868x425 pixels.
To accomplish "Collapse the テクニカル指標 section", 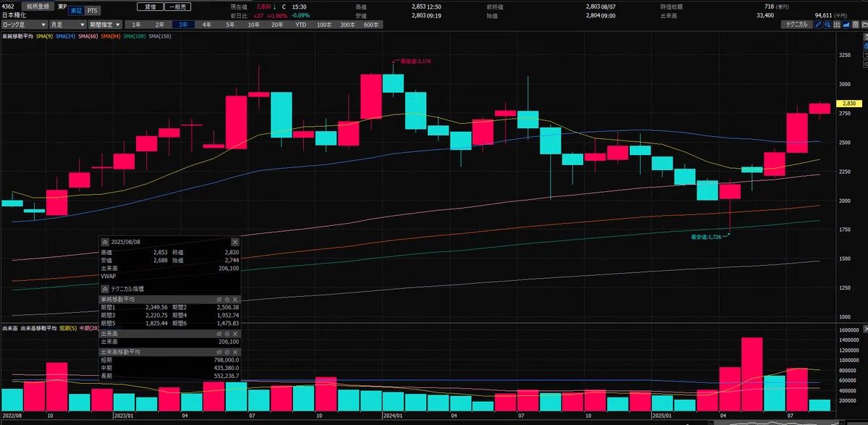I will pos(105,289).
